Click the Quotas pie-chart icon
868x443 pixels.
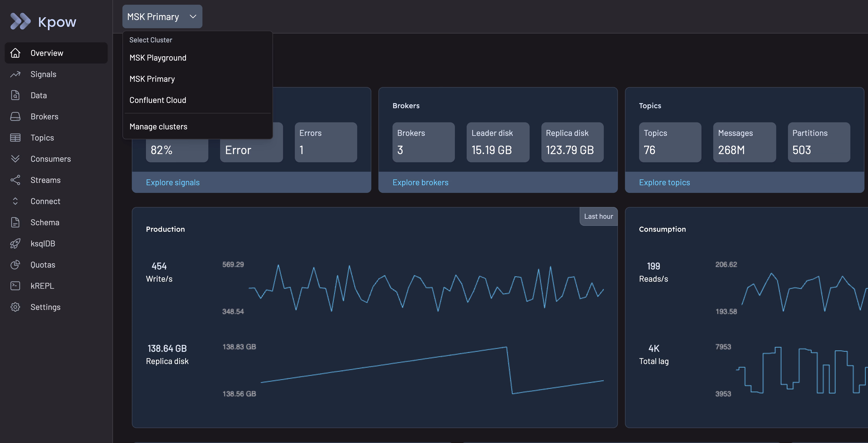[15, 265]
